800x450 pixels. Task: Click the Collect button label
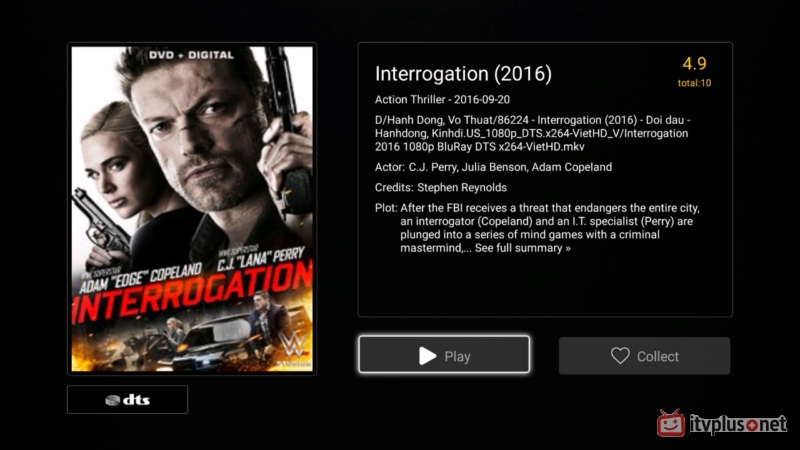(658, 356)
